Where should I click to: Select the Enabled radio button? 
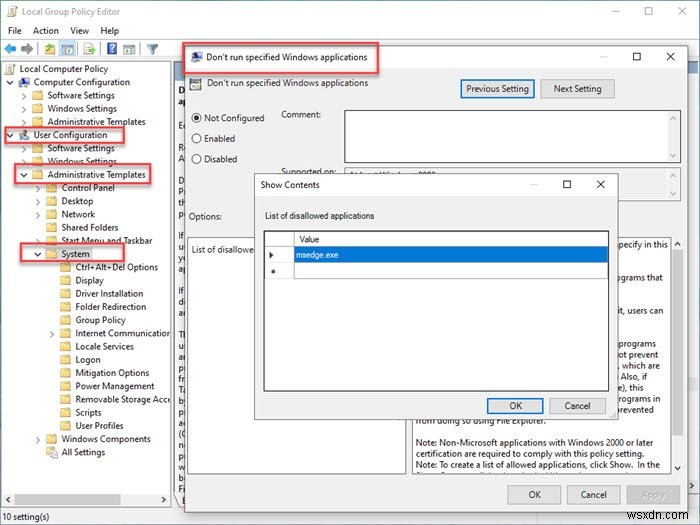(196, 139)
